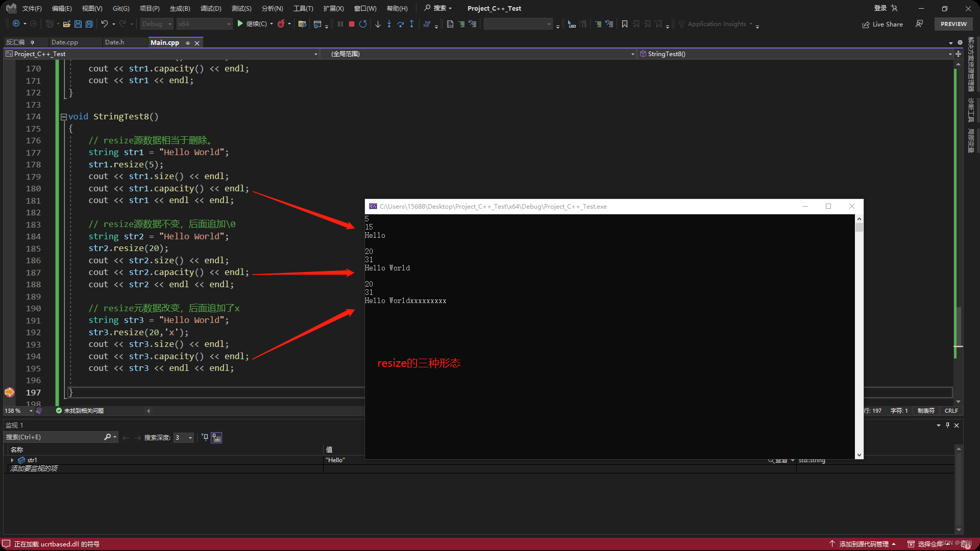
Task: Click 选择仓库 in the status bar
Action: 929,544
